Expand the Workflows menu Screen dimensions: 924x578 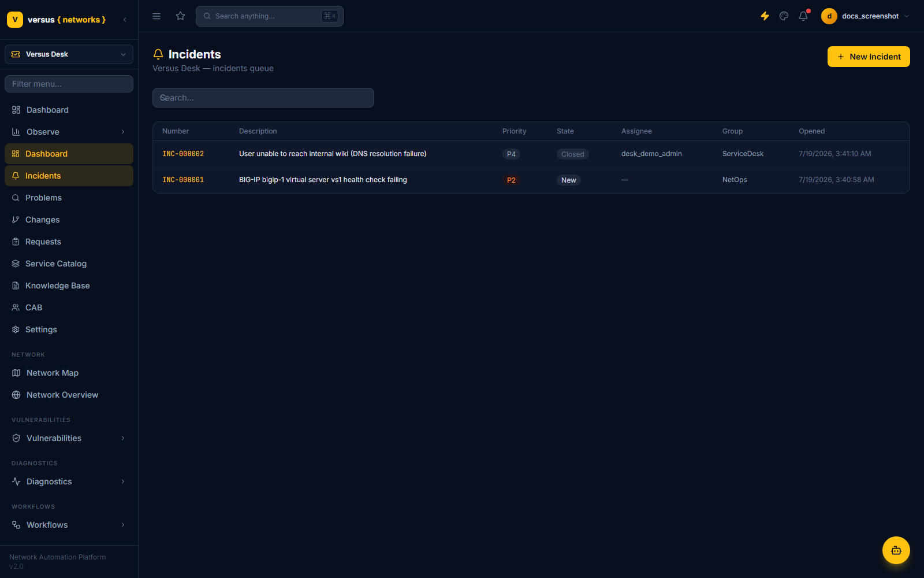[x=69, y=525]
